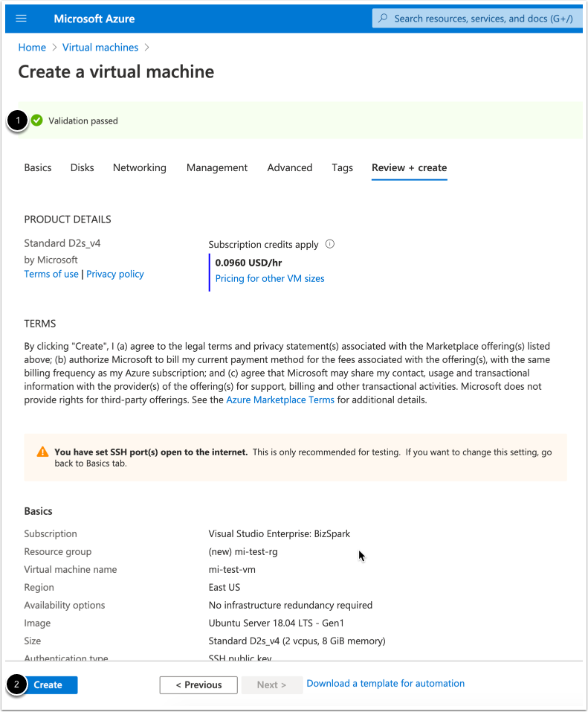Screen dimensions: 588x712
Task: Select the Tags tab
Action: point(342,167)
